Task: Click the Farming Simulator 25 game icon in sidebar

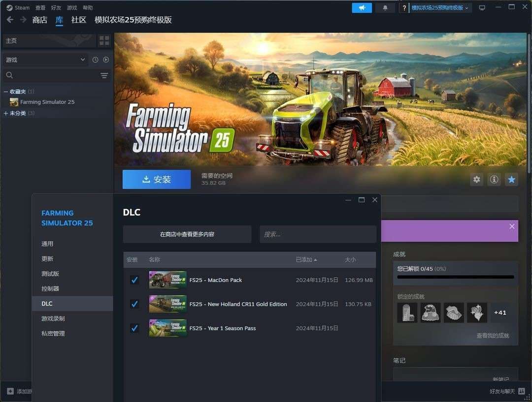Action: pyautogui.click(x=14, y=102)
